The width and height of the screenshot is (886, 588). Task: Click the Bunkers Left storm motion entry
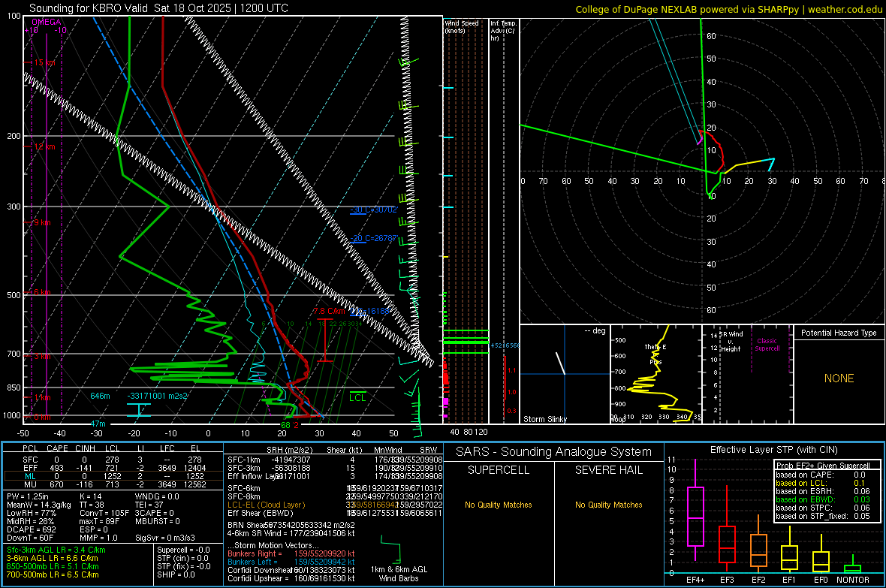click(x=291, y=562)
